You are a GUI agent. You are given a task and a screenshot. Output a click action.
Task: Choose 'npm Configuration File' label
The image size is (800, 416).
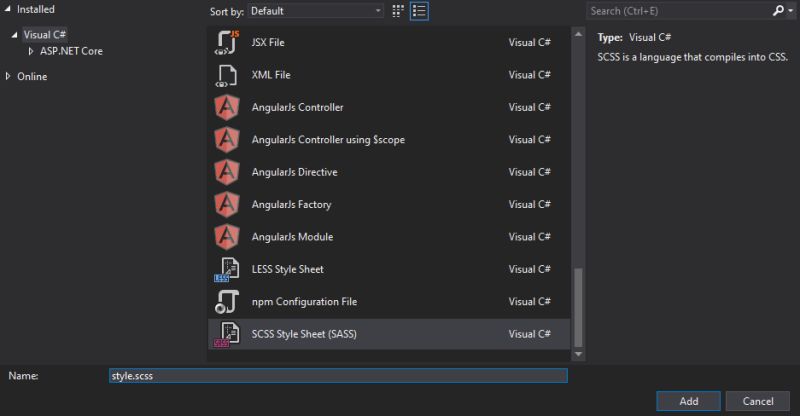pos(304,302)
